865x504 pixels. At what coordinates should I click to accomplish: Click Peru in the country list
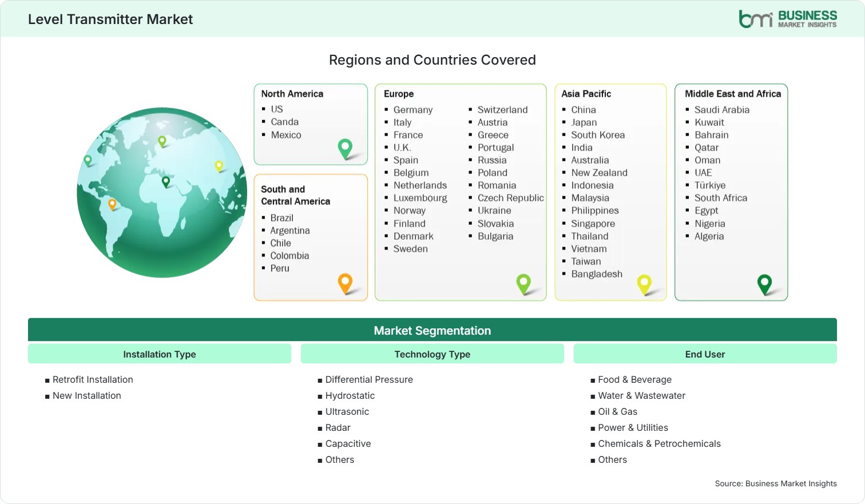tap(280, 268)
